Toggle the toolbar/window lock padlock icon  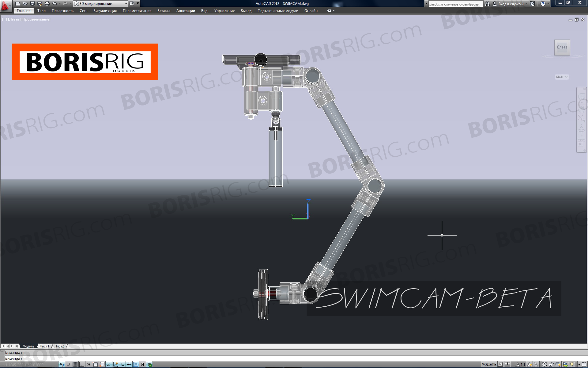[551, 365]
